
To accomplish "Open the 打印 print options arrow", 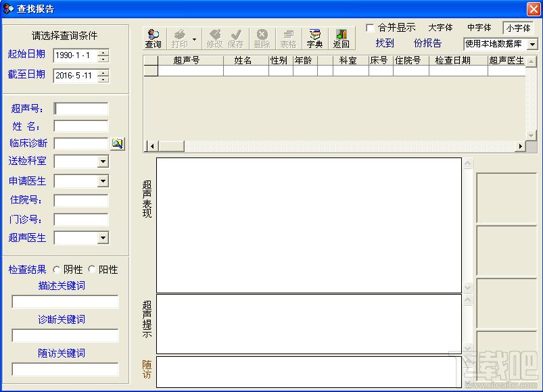I will click(x=194, y=39).
